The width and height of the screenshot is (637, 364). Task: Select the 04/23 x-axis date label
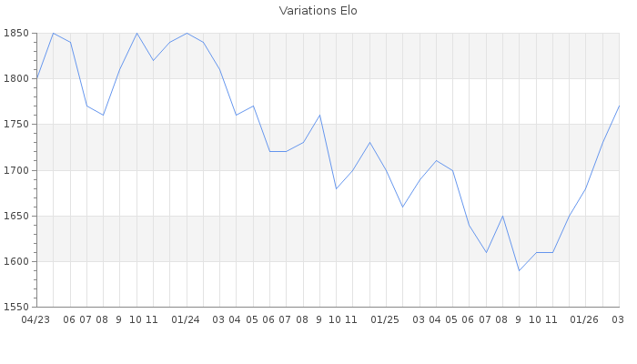pos(35,319)
